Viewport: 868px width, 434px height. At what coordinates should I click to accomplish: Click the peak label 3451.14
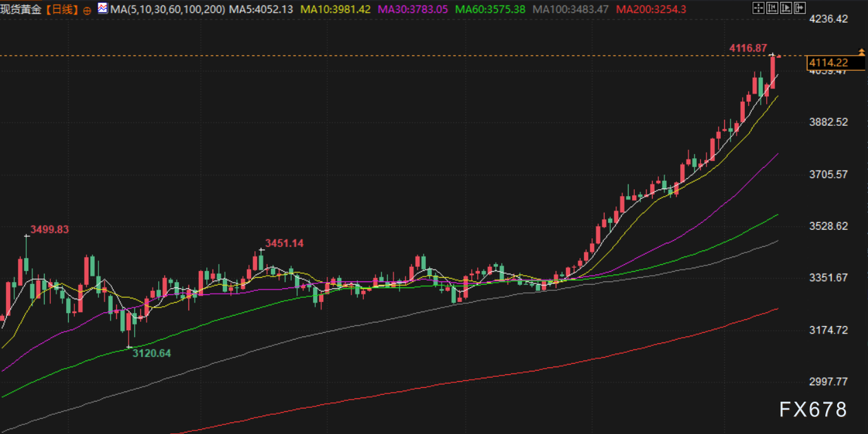(284, 243)
